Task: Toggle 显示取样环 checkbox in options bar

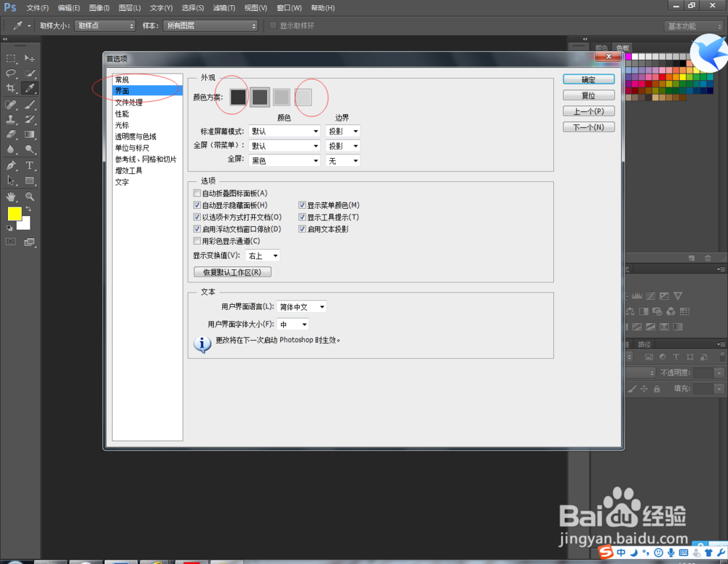Action: [x=273, y=25]
